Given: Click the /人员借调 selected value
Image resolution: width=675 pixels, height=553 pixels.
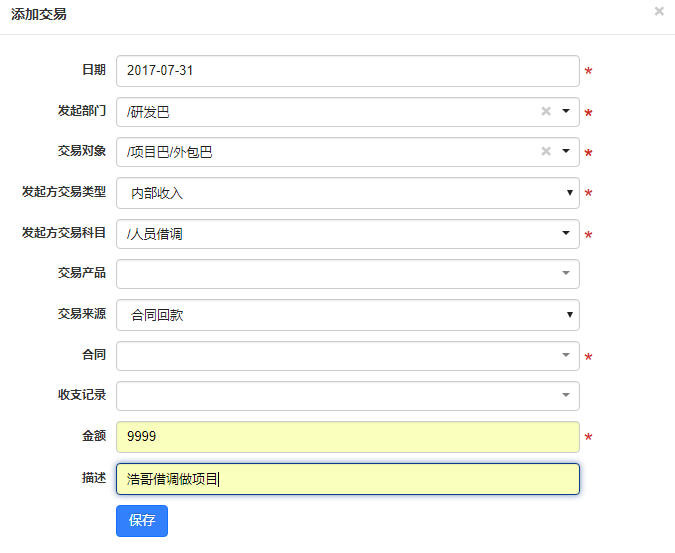Looking at the screenshot, I should click(154, 234).
